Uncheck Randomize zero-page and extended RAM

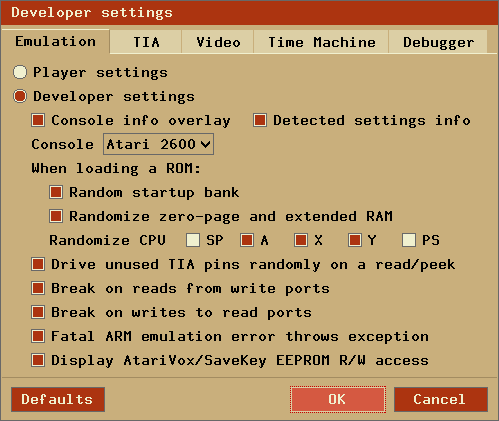[56, 216]
